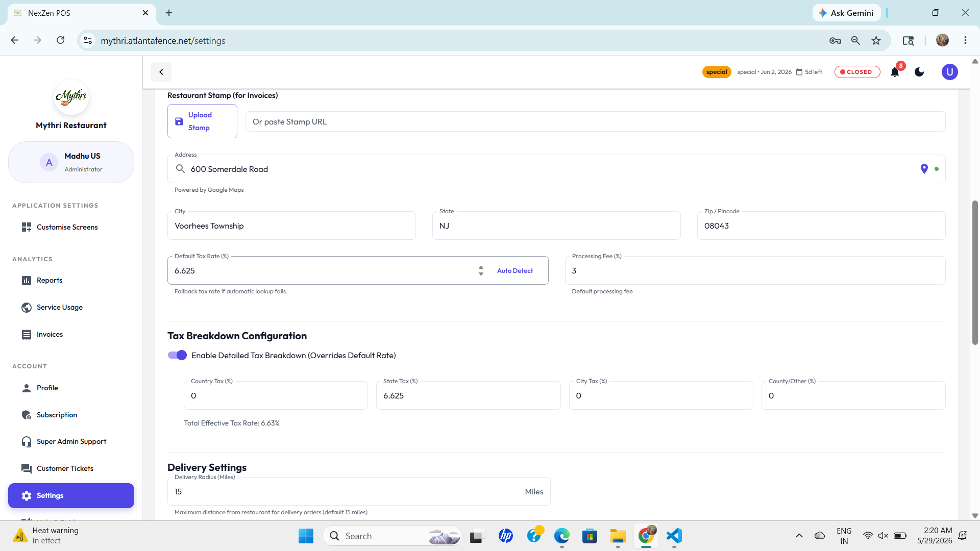980x551 pixels.
Task: Click the address search magnifier icon
Action: coord(180,169)
